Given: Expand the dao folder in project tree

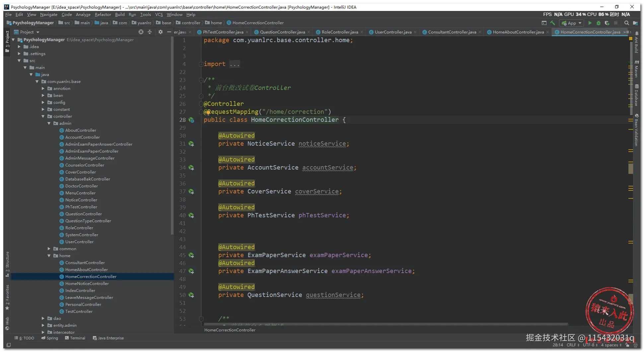Looking at the screenshot, I should click(x=43, y=318).
